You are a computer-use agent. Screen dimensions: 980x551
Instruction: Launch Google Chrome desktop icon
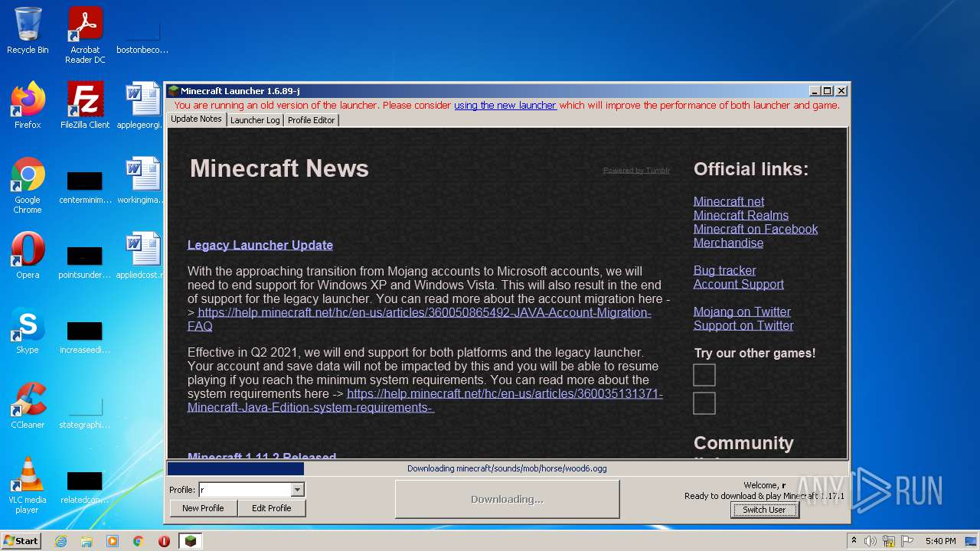pos(28,184)
